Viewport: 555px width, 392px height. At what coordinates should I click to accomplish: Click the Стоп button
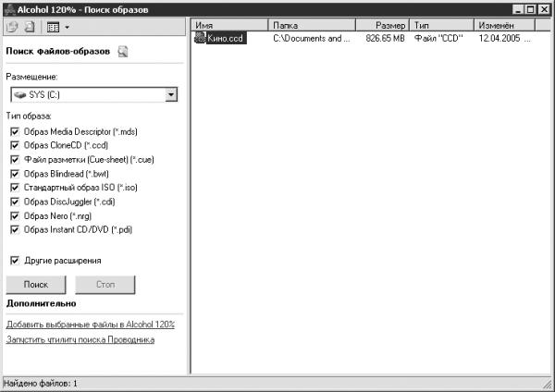point(105,285)
